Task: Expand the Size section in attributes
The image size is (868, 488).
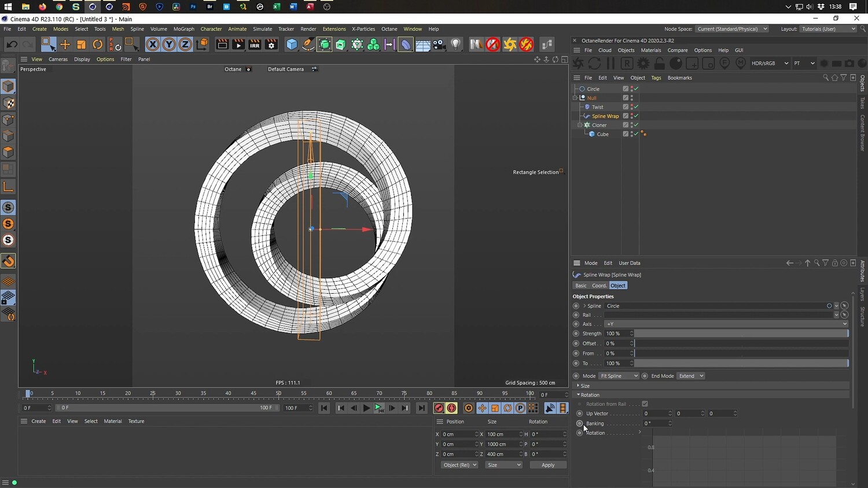Action: (x=584, y=386)
